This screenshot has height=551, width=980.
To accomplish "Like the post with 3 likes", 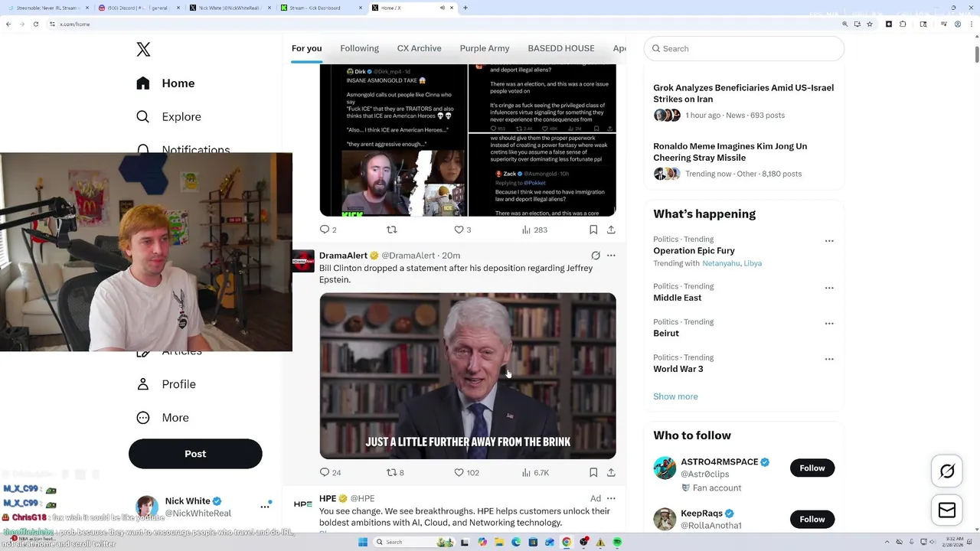I will click(x=462, y=230).
